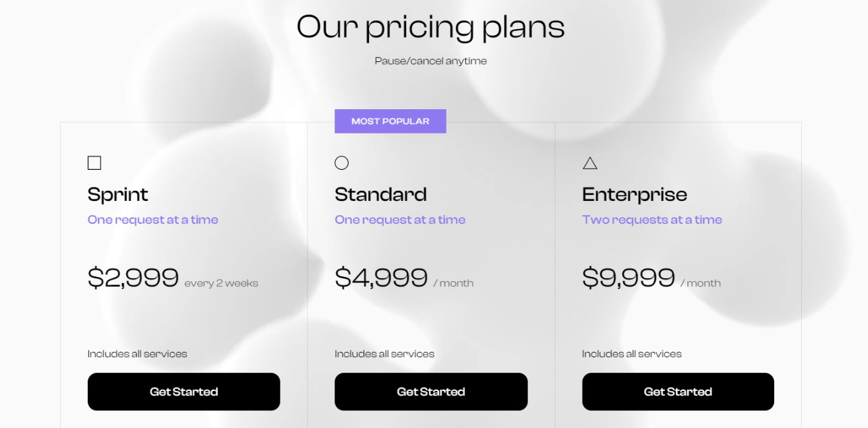Screen dimensions: 868x428
Task: Select the Standard plan title
Action: pyautogui.click(x=380, y=195)
